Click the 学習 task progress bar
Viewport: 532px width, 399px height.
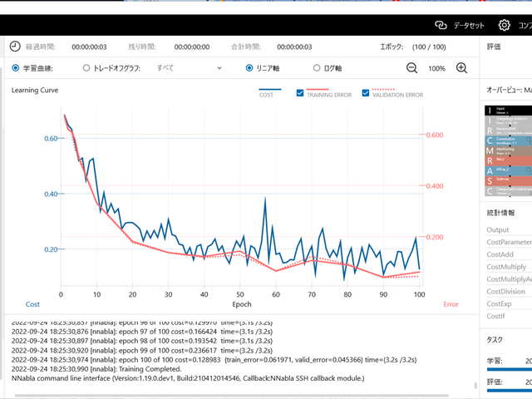pos(510,369)
